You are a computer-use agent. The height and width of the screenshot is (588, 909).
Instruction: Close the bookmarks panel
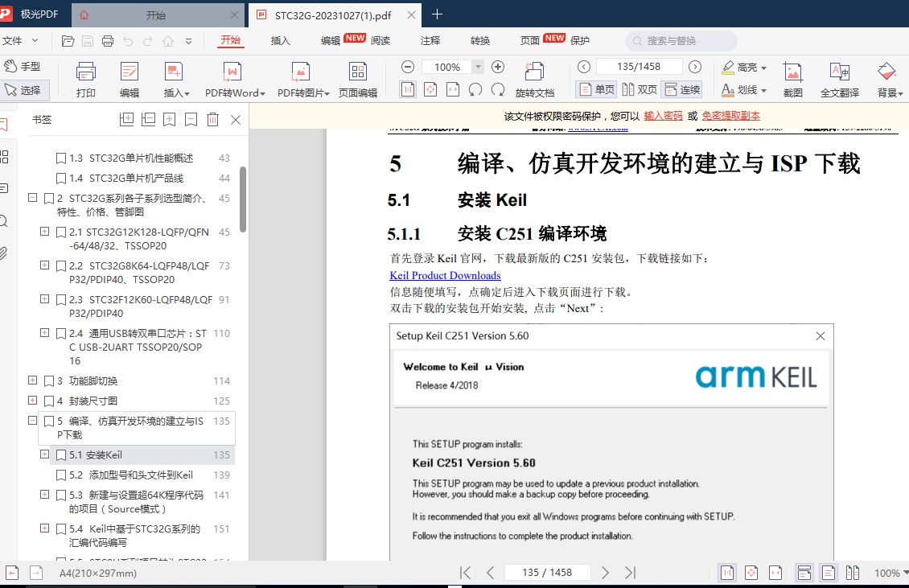pos(236,120)
